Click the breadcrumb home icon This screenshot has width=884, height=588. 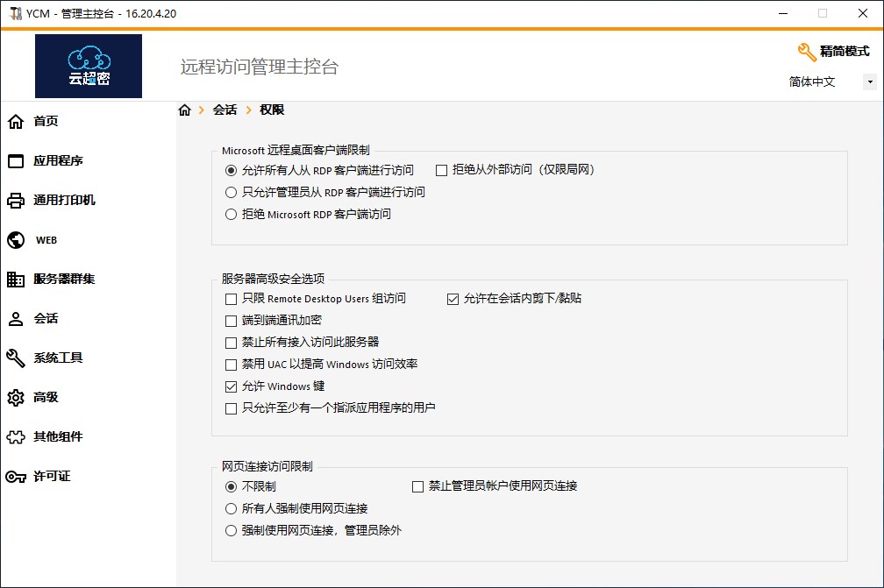click(x=185, y=110)
